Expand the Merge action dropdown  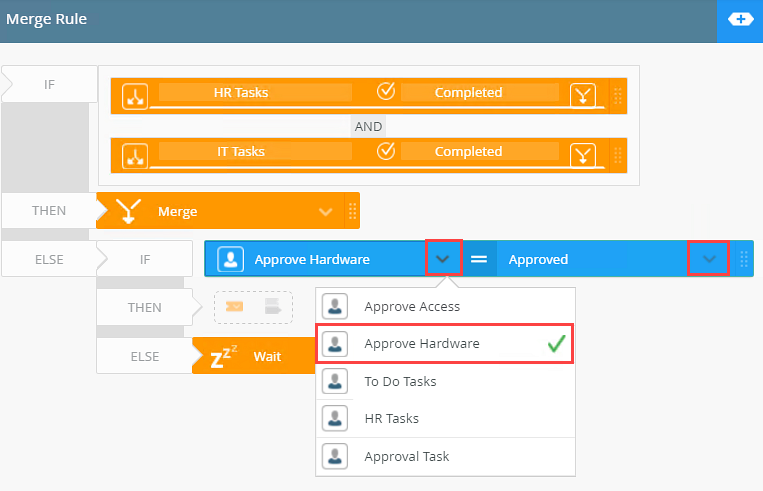[325, 212]
